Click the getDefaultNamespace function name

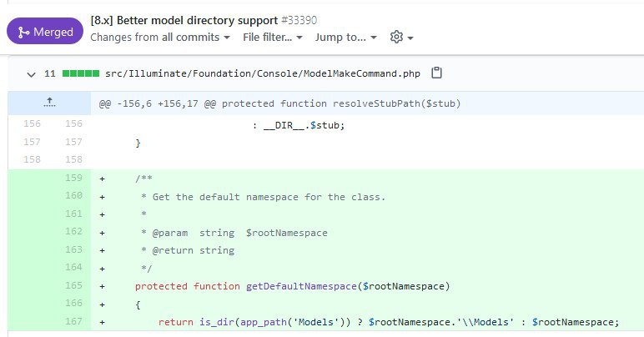click(301, 286)
